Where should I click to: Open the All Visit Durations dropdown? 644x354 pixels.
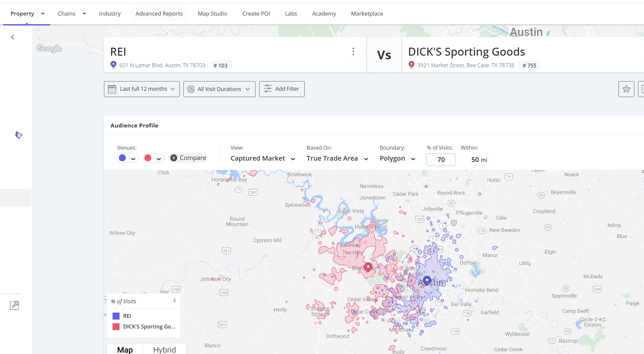(x=219, y=89)
